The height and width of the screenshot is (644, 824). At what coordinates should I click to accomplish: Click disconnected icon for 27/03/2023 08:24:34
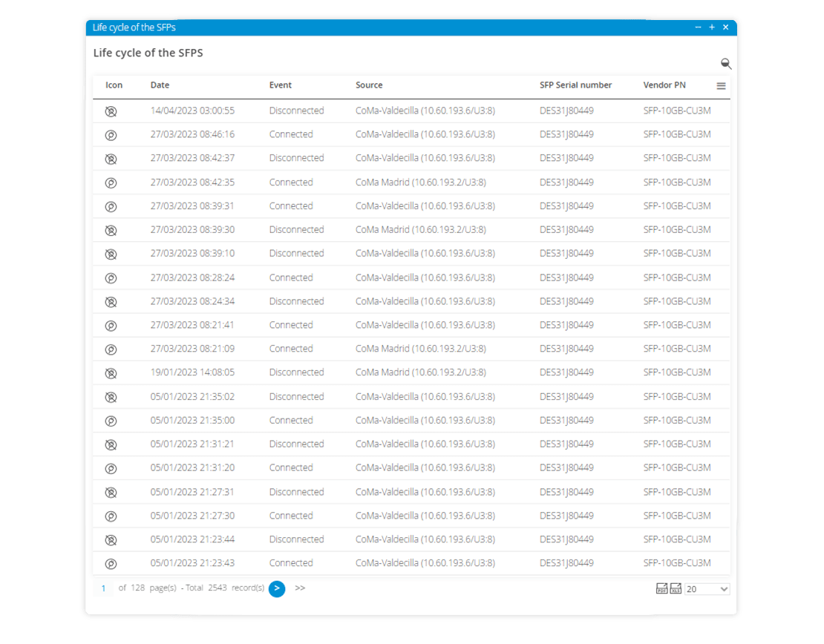111,301
